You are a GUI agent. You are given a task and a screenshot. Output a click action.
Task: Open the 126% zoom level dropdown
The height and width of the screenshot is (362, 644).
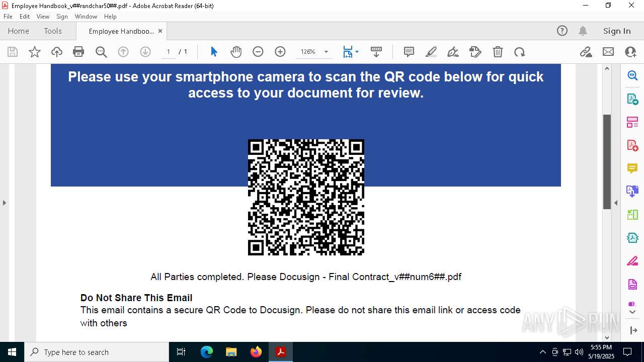(x=326, y=52)
